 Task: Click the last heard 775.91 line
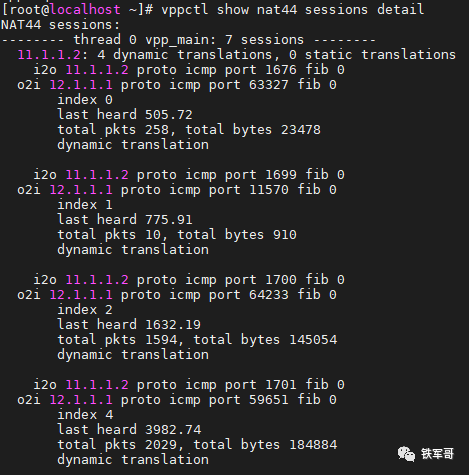pos(125,220)
